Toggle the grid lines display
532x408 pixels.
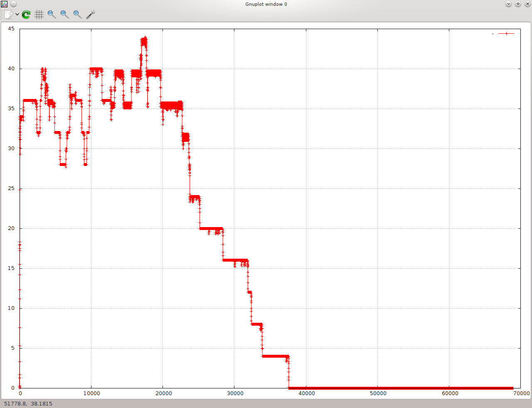pos(39,15)
